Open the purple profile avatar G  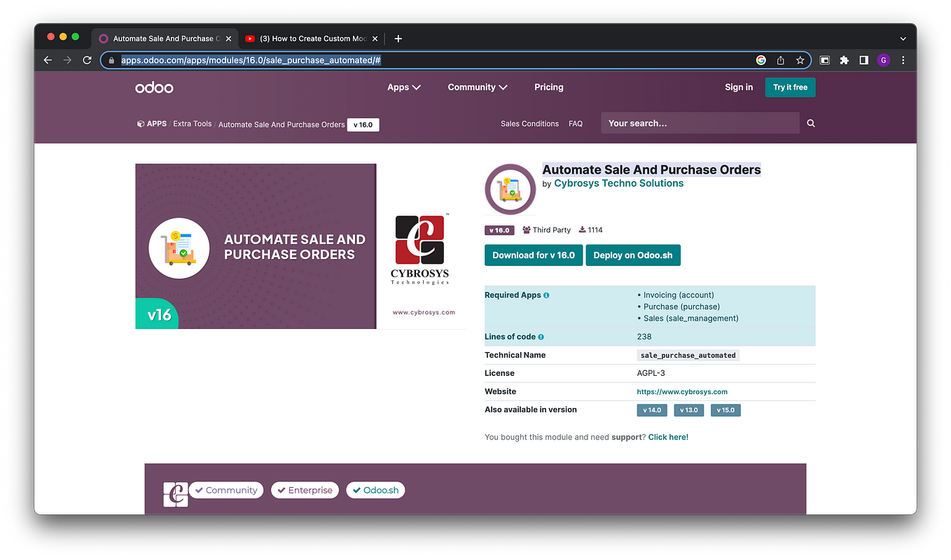pos(883,60)
